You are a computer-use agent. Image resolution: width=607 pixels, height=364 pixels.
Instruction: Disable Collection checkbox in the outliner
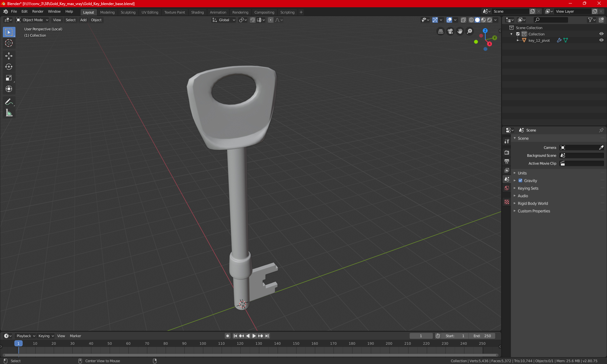tap(518, 34)
